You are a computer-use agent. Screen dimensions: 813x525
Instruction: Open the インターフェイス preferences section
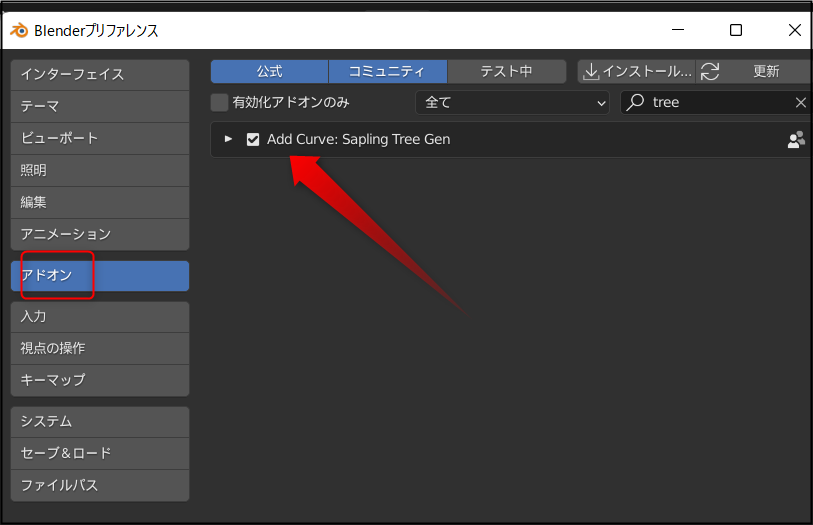[100, 75]
